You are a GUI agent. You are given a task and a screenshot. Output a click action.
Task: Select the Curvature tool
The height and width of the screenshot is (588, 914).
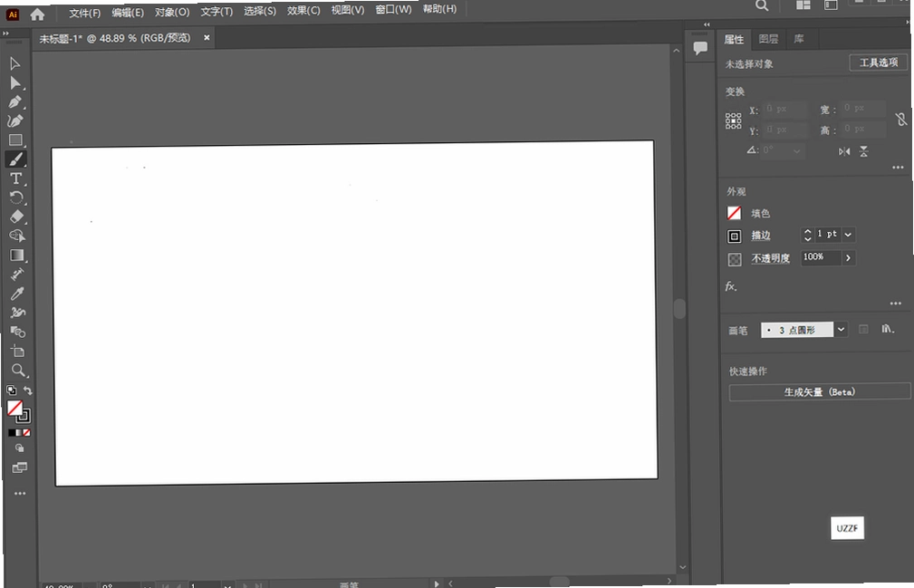[15, 120]
